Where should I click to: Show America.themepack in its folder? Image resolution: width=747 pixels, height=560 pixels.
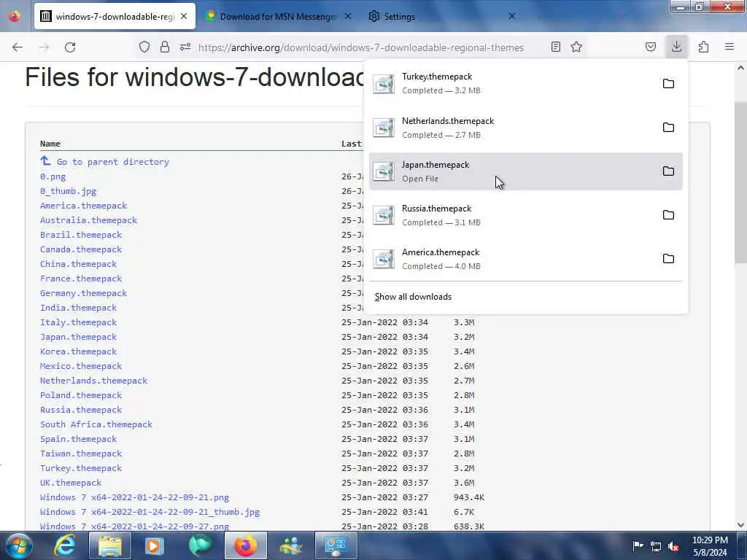pos(668,259)
